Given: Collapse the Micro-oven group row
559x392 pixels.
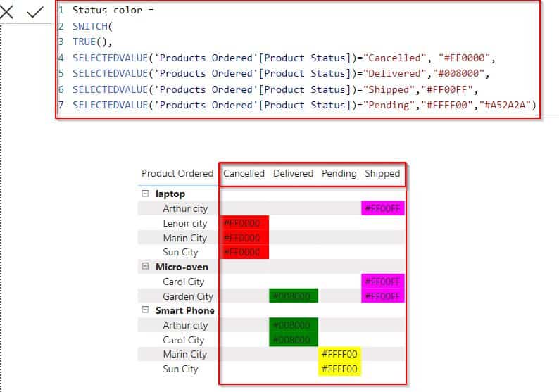Looking at the screenshot, I should pos(145,266).
